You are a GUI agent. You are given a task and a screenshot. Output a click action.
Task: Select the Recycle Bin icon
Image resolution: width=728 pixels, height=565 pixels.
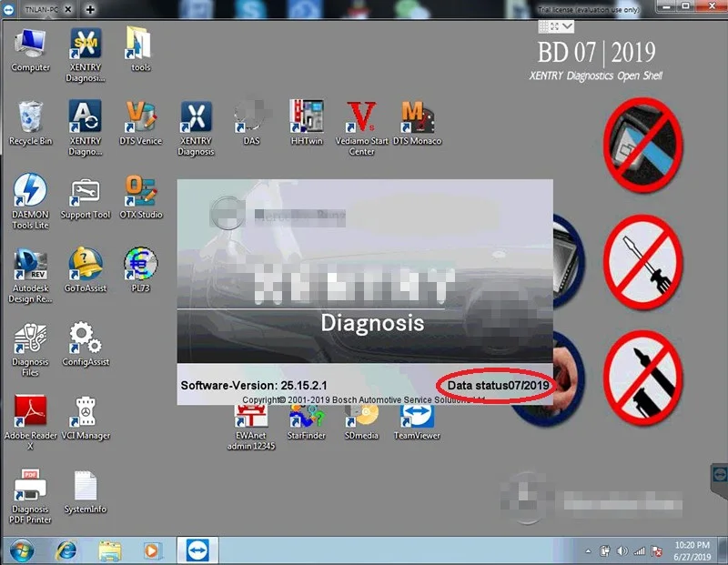(x=30, y=124)
